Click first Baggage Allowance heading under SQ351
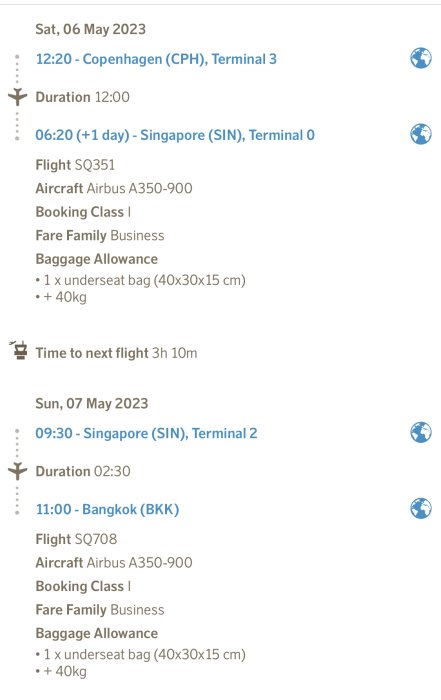 pos(96,259)
